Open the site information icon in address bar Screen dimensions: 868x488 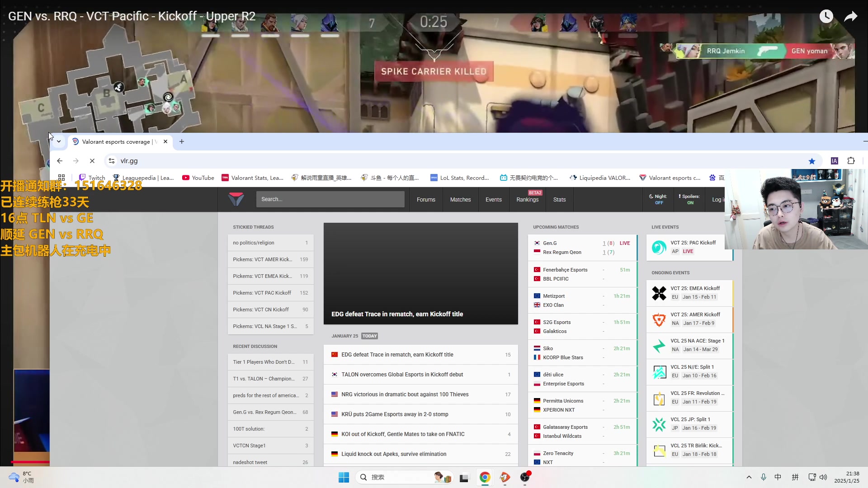coord(112,161)
